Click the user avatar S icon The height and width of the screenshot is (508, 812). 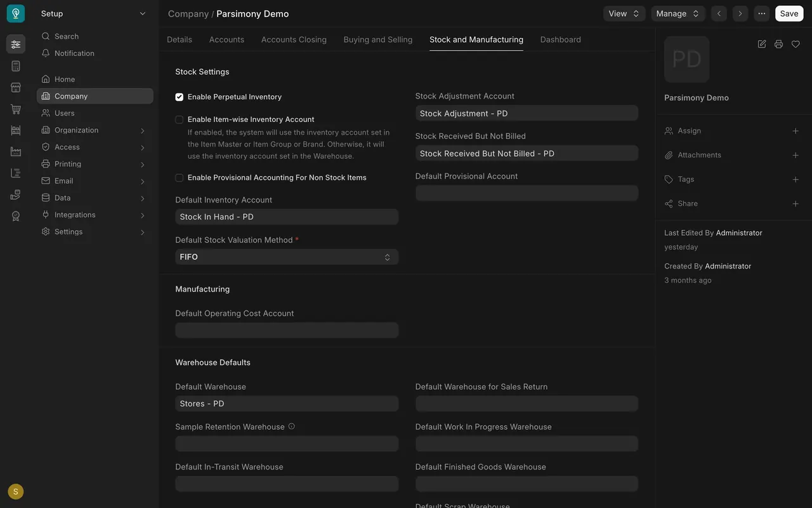(x=16, y=491)
